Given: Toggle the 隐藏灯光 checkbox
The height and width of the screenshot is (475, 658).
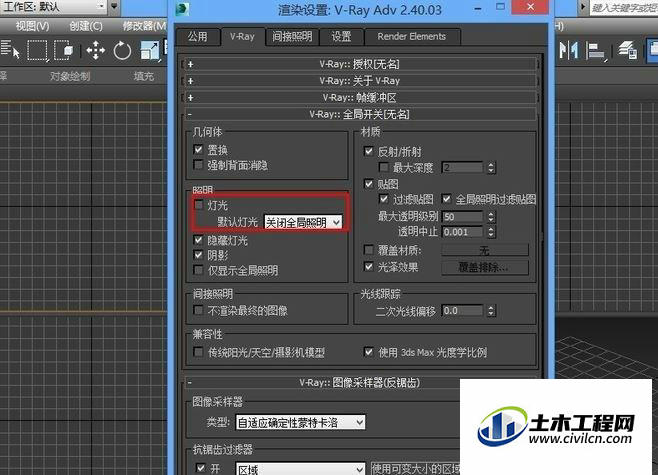Looking at the screenshot, I should pyautogui.click(x=198, y=240).
